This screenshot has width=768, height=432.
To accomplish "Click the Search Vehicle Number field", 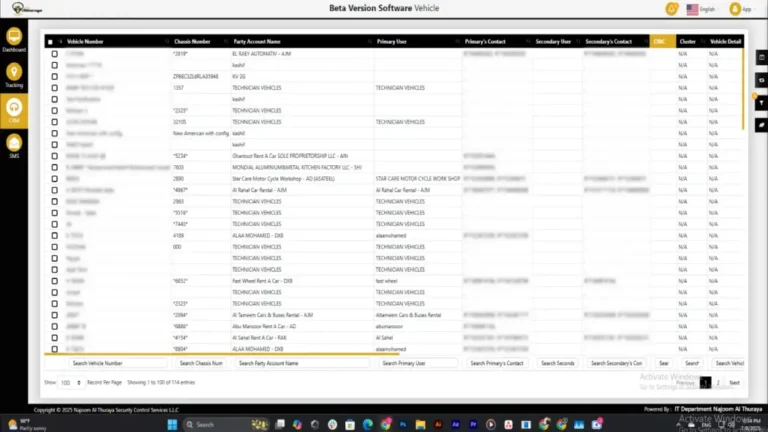I will tap(118, 363).
